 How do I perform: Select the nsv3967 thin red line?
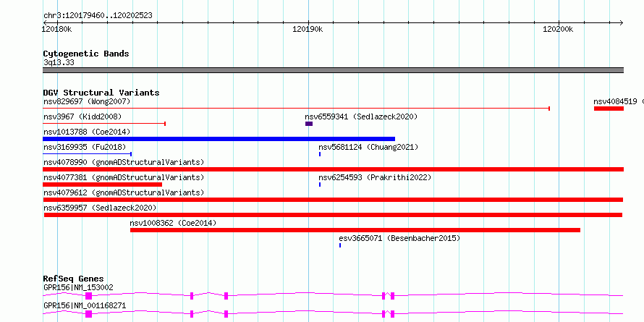coord(104,124)
